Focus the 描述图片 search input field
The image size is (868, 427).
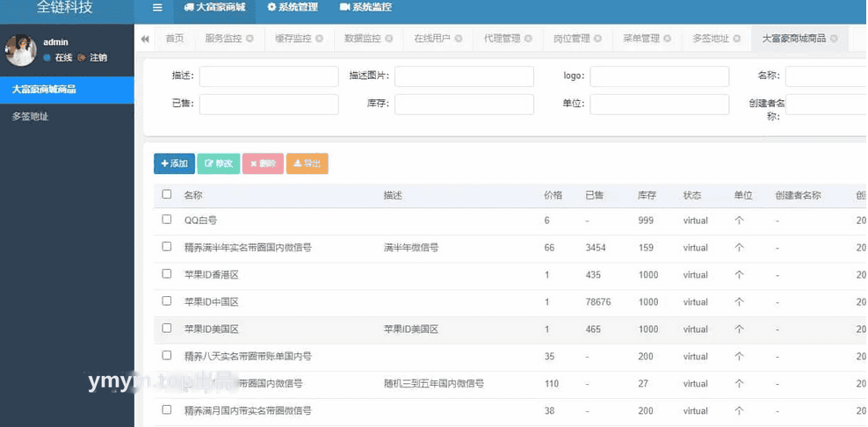(x=465, y=76)
